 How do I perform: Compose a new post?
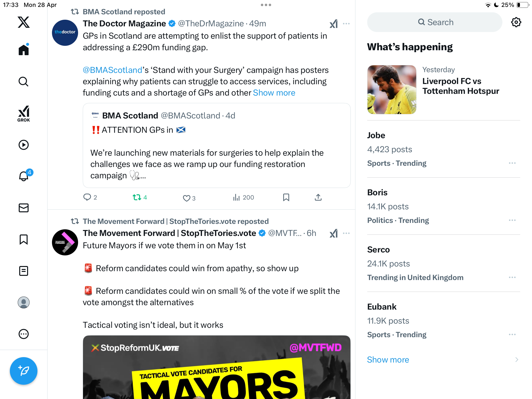pos(24,371)
